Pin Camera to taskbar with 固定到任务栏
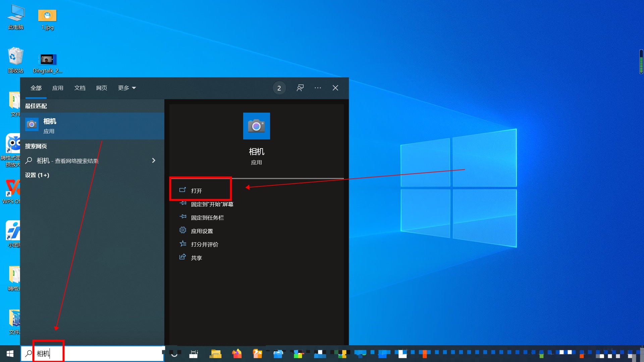644x362 pixels. click(x=207, y=218)
